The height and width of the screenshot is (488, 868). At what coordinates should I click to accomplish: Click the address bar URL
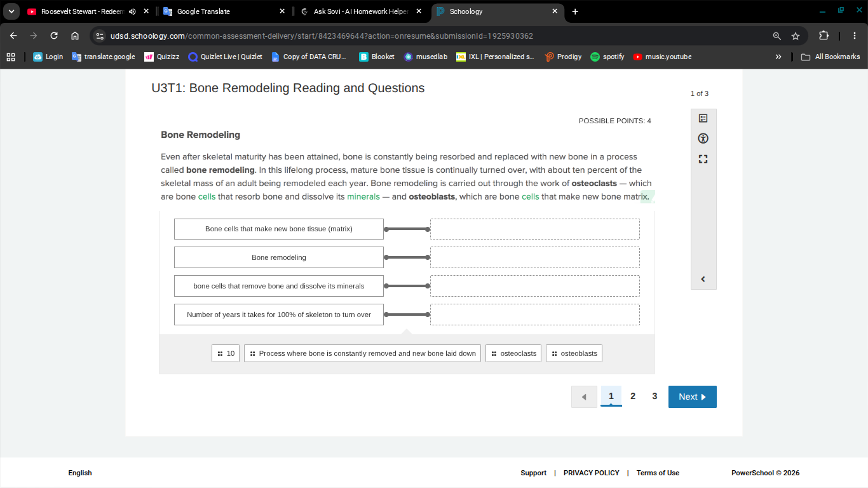click(x=322, y=36)
